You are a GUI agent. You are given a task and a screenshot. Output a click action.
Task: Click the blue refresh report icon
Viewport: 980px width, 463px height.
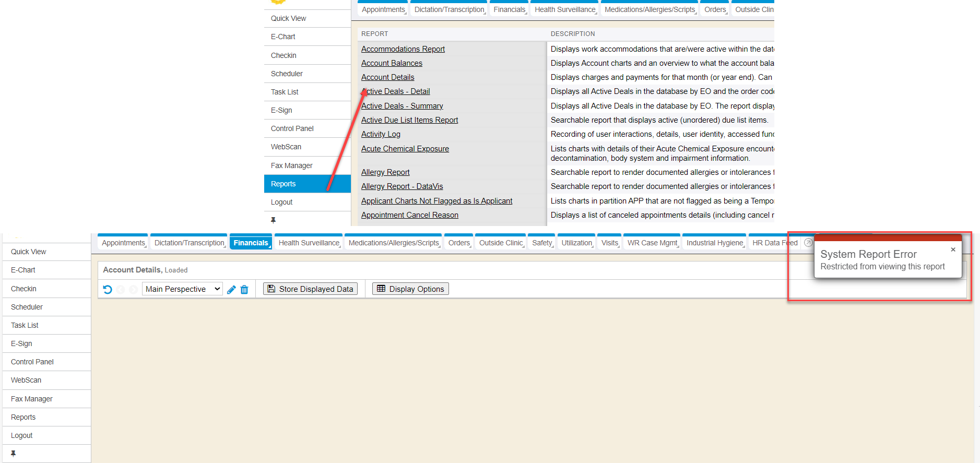pyautogui.click(x=108, y=289)
